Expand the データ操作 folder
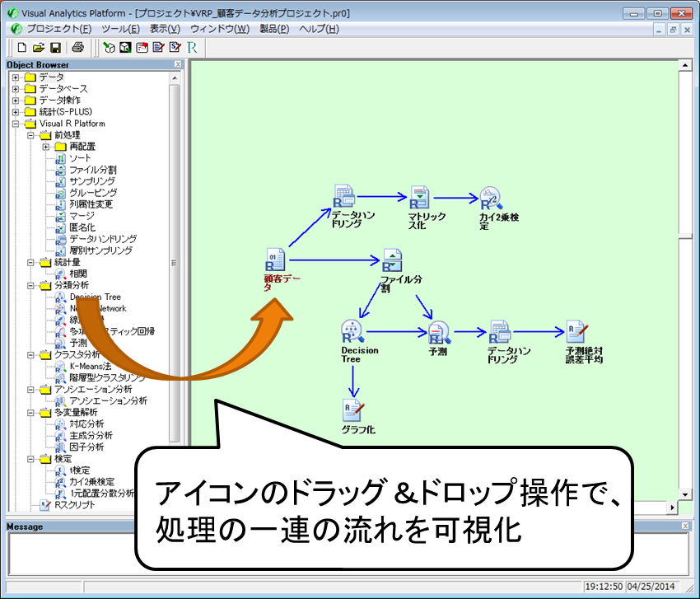 16,100
